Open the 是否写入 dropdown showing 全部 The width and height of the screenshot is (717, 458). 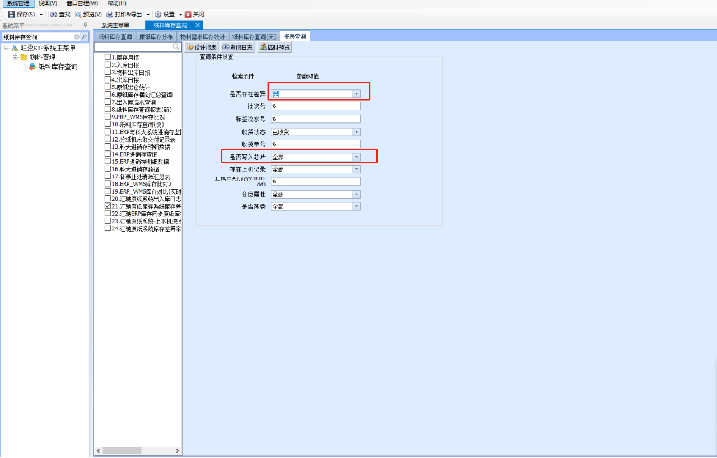coord(356,157)
